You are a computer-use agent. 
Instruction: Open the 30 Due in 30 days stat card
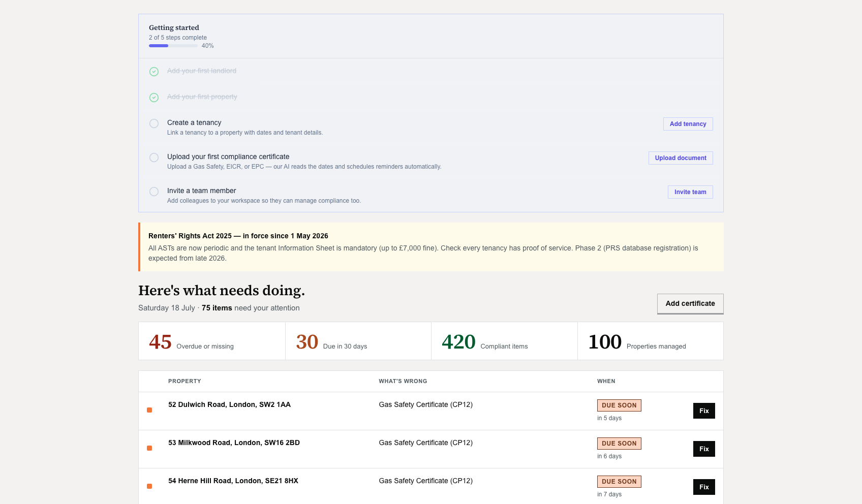(x=358, y=341)
